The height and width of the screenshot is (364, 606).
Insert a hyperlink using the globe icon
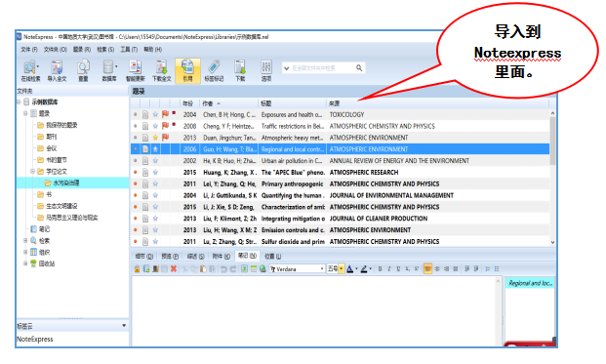[x=263, y=269]
